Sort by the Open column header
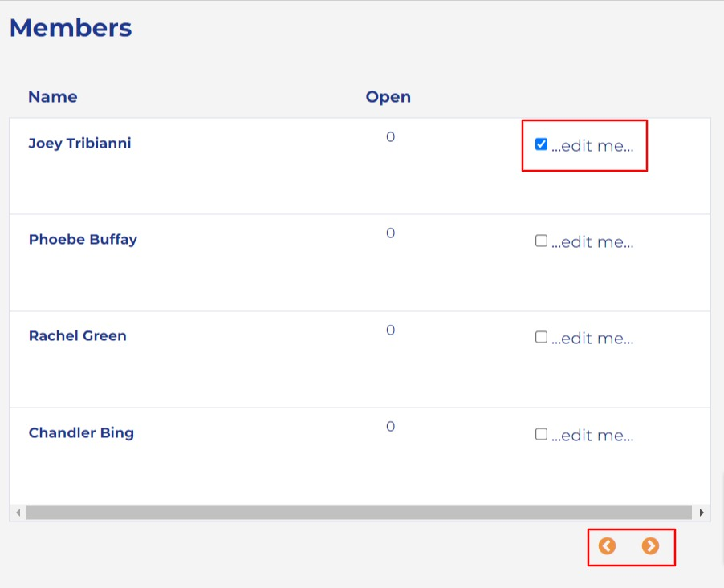Screen dimensions: 724x588 [388, 97]
